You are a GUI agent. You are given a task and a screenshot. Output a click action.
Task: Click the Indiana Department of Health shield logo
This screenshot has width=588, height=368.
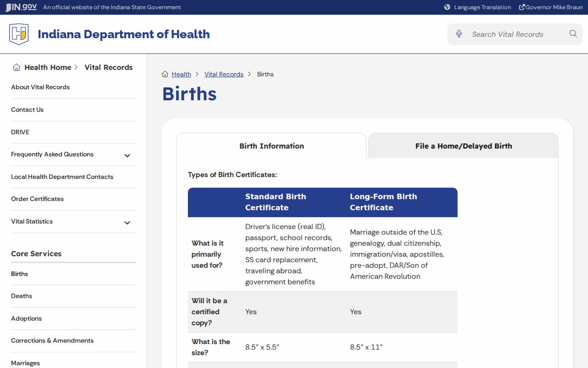point(19,34)
